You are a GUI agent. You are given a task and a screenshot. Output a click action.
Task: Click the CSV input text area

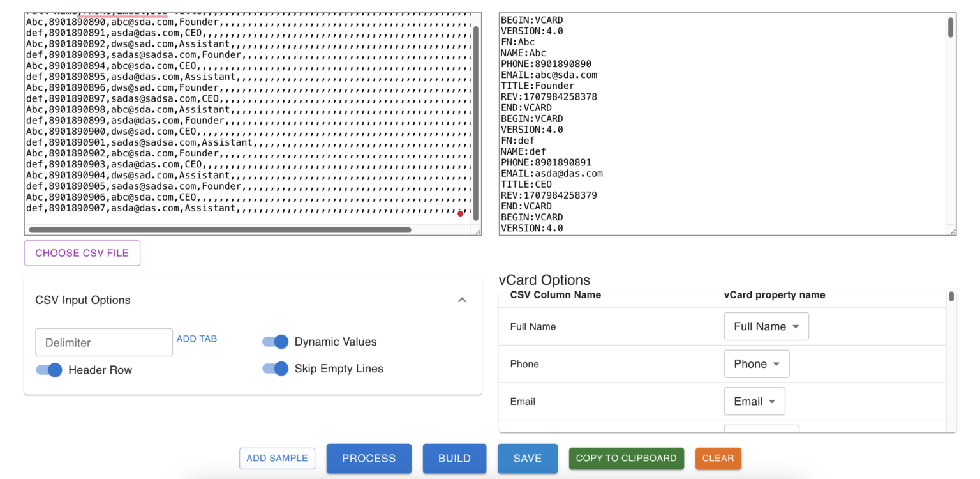point(249,115)
